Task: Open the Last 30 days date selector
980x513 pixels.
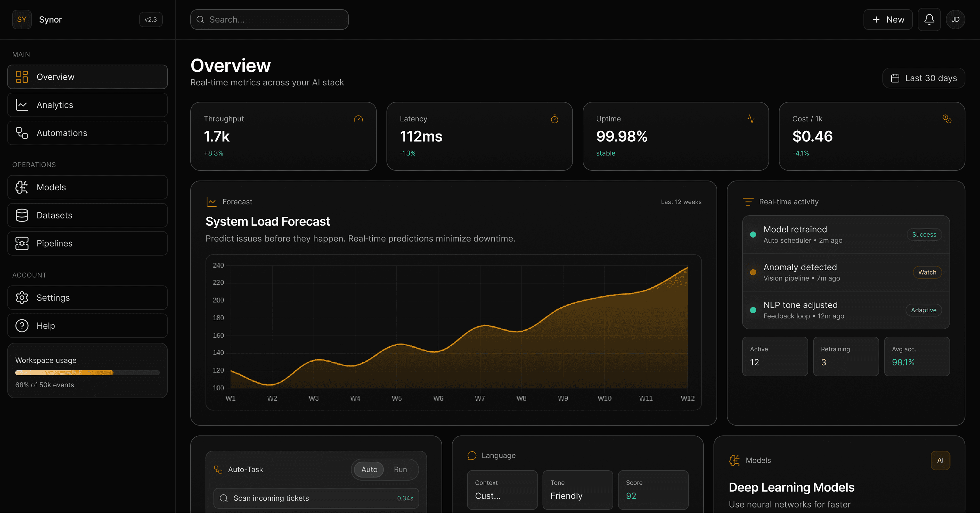Action: 924,78
